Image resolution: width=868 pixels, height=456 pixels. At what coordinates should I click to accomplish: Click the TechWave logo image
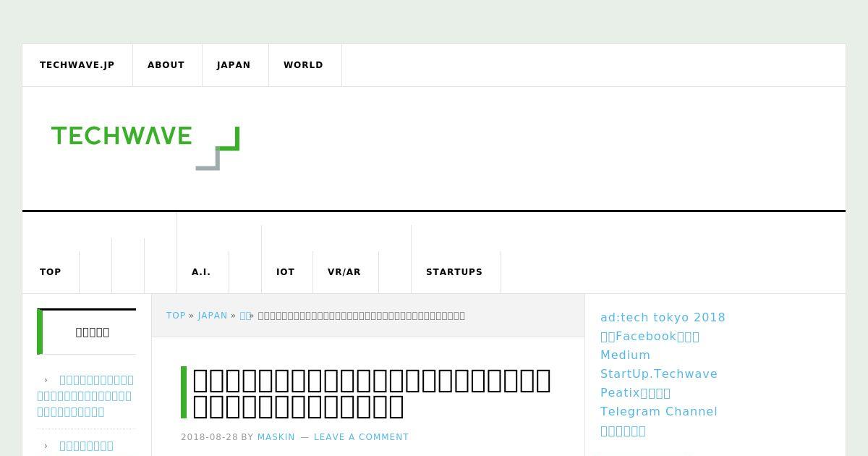tap(145, 148)
